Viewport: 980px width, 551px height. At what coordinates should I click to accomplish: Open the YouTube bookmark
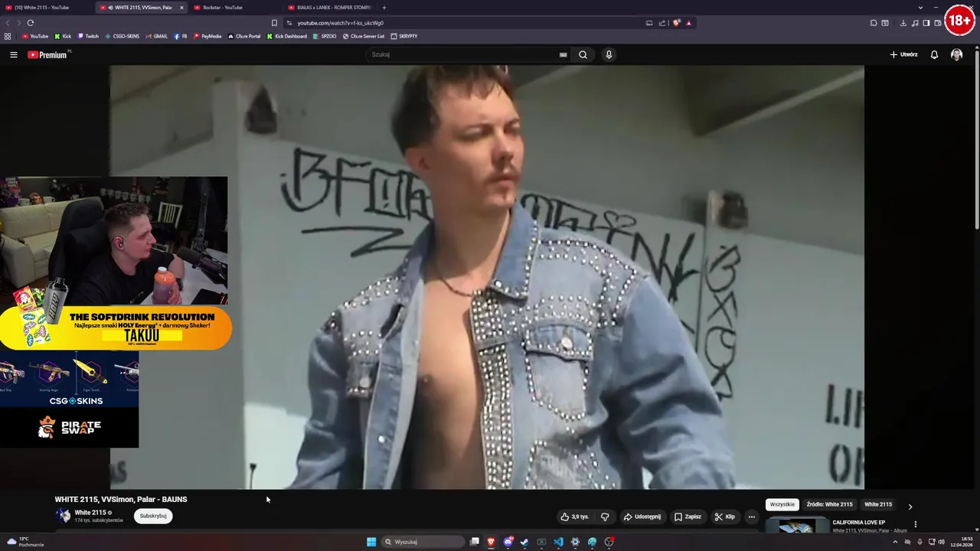click(x=35, y=36)
